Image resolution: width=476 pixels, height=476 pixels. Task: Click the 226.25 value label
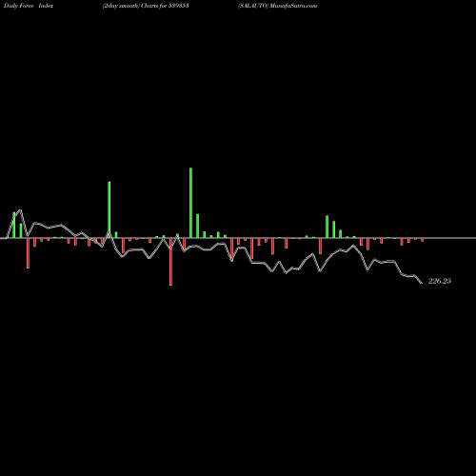tap(440, 281)
